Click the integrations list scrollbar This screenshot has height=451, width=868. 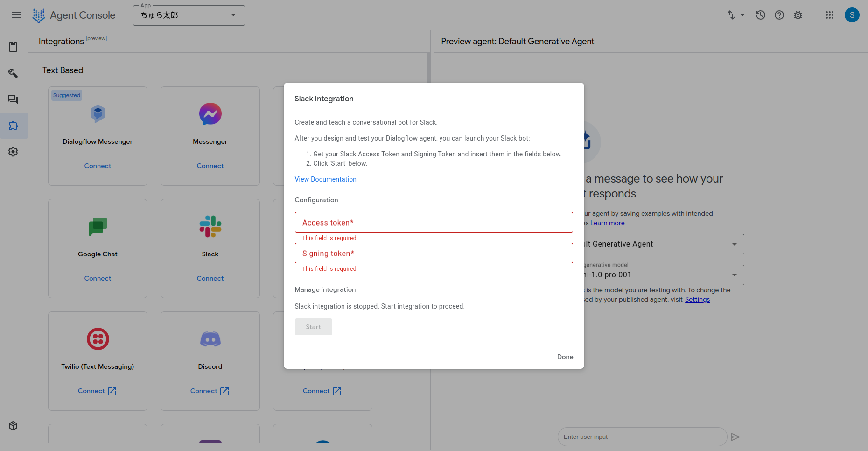pyautogui.click(x=428, y=68)
